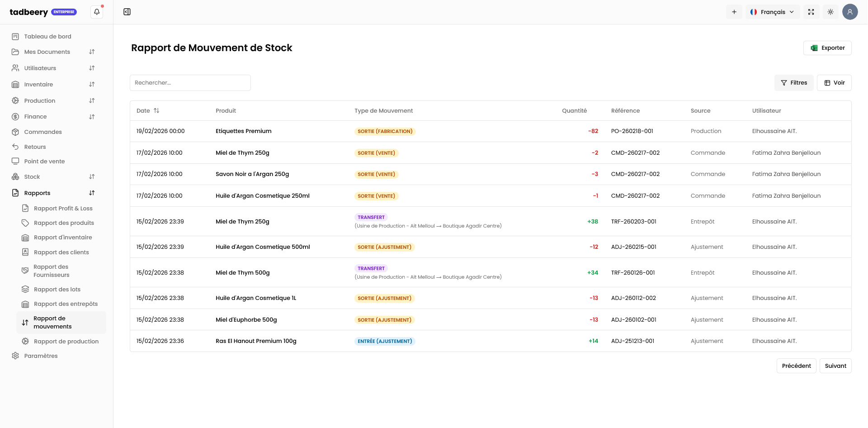
Task: Click reference TRF-260203-001
Action: coord(634,222)
